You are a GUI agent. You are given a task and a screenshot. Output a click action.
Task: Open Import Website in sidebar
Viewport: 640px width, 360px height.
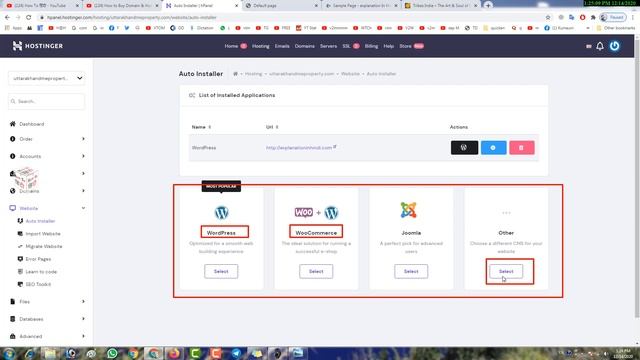coord(43,233)
